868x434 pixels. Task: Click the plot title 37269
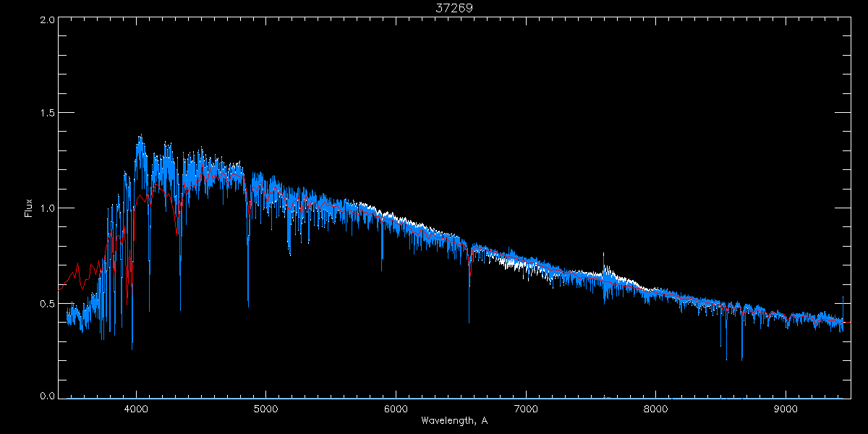454,8
